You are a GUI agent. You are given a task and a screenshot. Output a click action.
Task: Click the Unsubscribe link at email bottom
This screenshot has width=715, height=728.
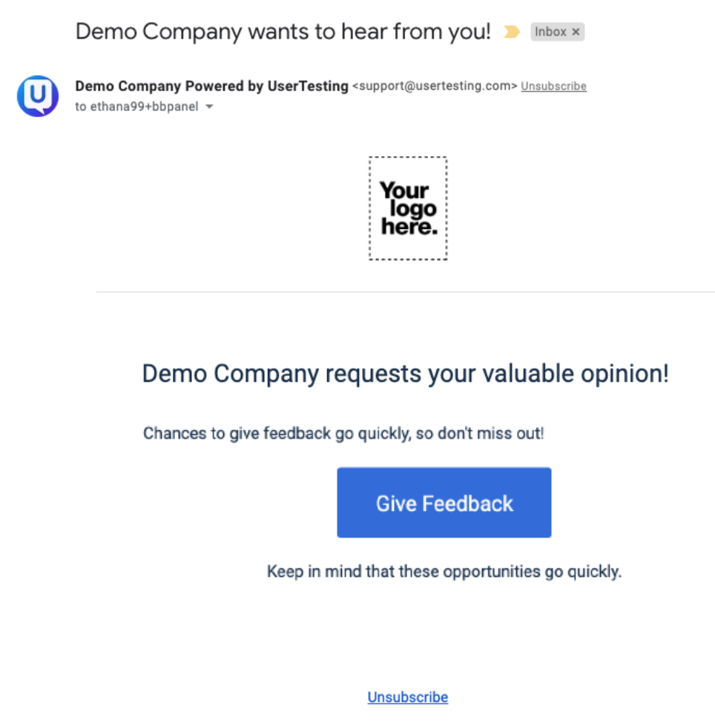407,697
